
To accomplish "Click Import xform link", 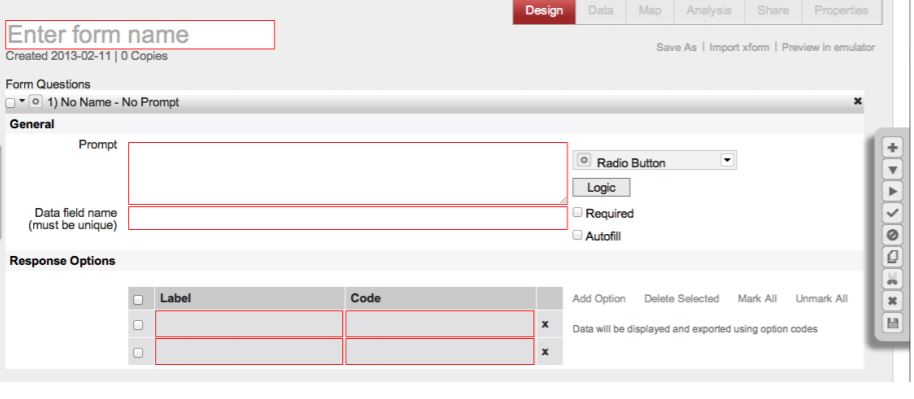I will 739,48.
